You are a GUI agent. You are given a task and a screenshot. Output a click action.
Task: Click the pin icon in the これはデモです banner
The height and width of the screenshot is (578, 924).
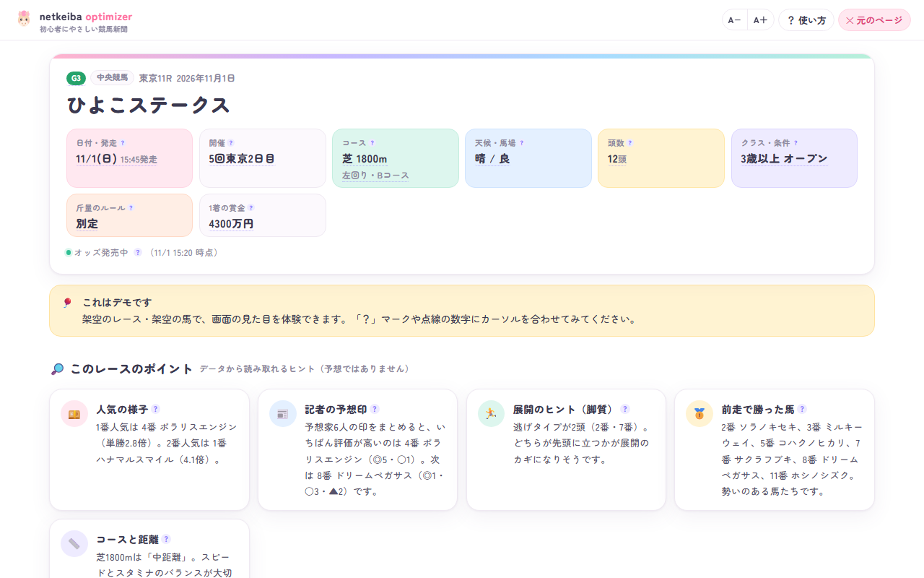(68, 303)
